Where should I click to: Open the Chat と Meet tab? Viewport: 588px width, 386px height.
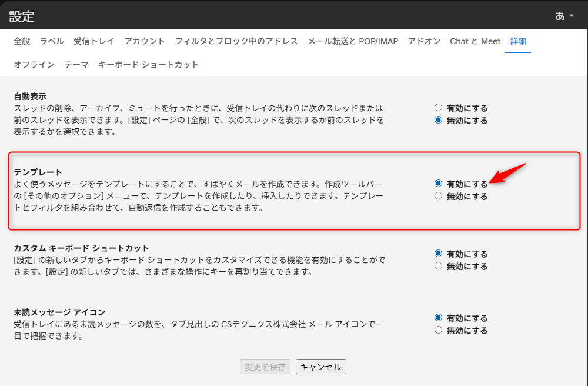pyautogui.click(x=475, y=41)
